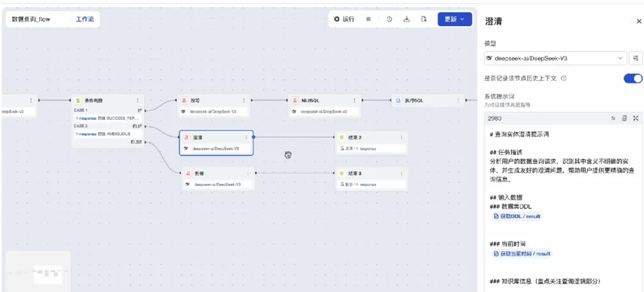
Task: Select the workflow breadcrumb tab
Action: pos(85,19)
